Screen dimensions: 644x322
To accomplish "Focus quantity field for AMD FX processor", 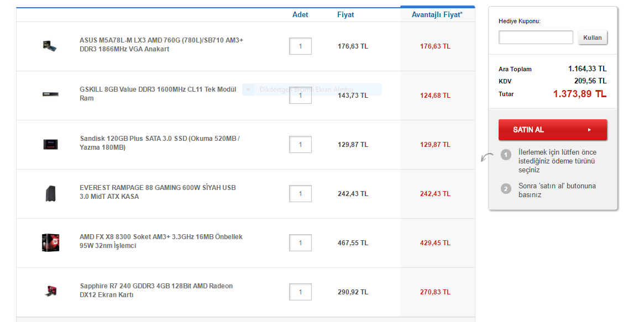I will [300, 243].
